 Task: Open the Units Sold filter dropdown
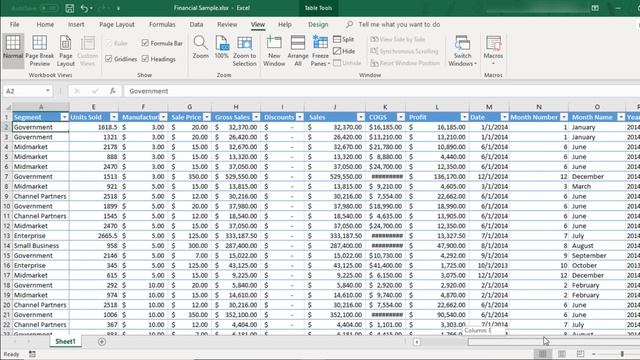(114, 117)
